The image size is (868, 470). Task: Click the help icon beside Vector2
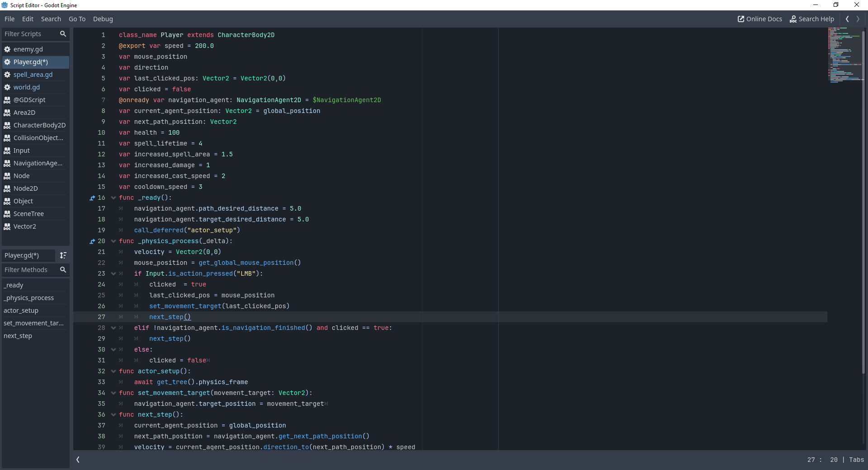[7, 226]
